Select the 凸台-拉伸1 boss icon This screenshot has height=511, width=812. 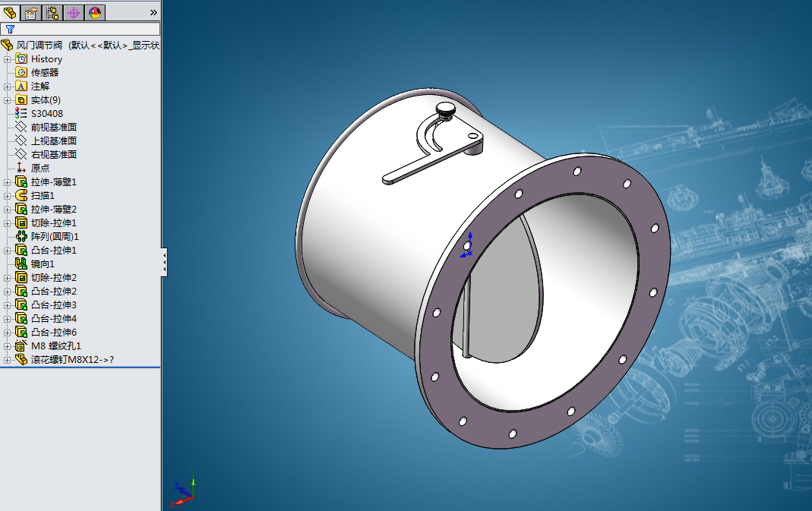click(x=21, y=250)
